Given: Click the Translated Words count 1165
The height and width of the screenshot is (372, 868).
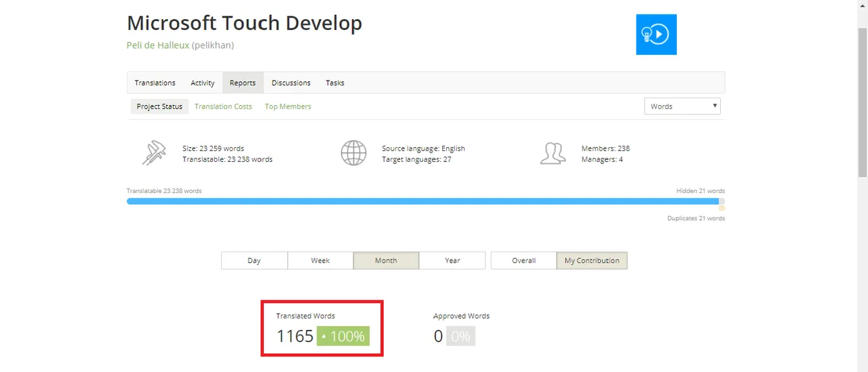Looking at the screenshot, I should pos(295,336).
